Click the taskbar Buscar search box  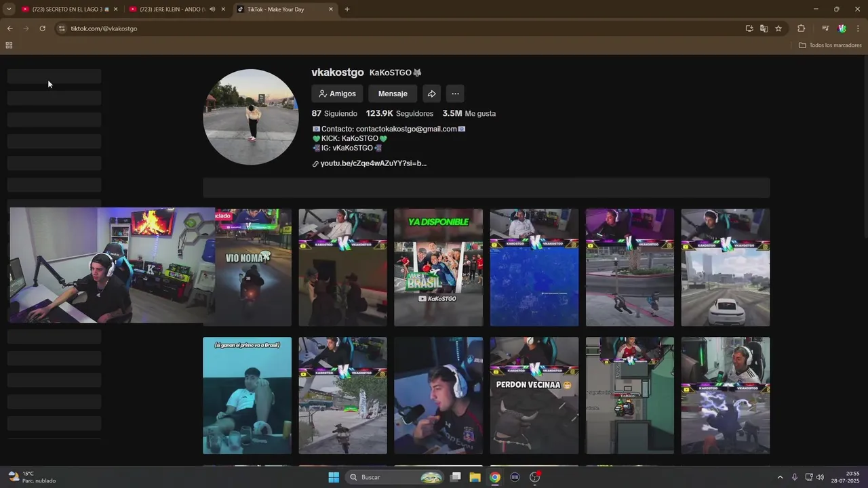[x=395, y=477]
